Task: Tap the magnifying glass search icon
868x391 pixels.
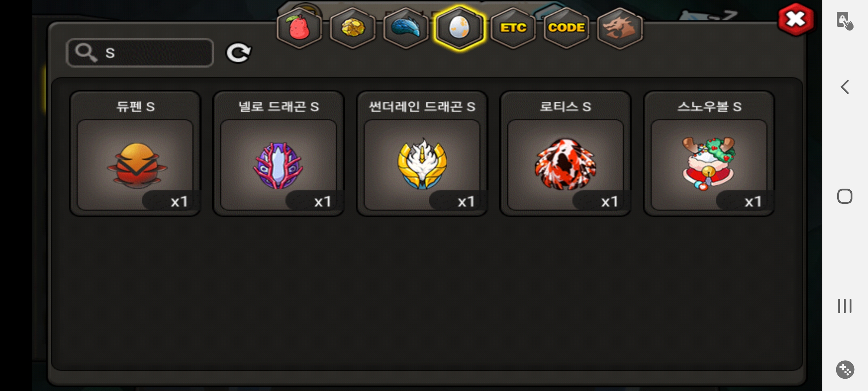Action: pyautogui.click(x=86, y=53)
